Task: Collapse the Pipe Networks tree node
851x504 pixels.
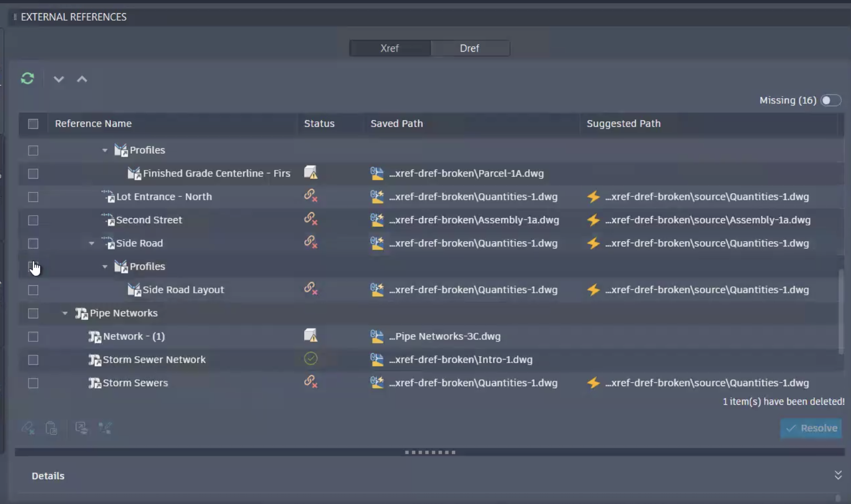Action: 65,313
